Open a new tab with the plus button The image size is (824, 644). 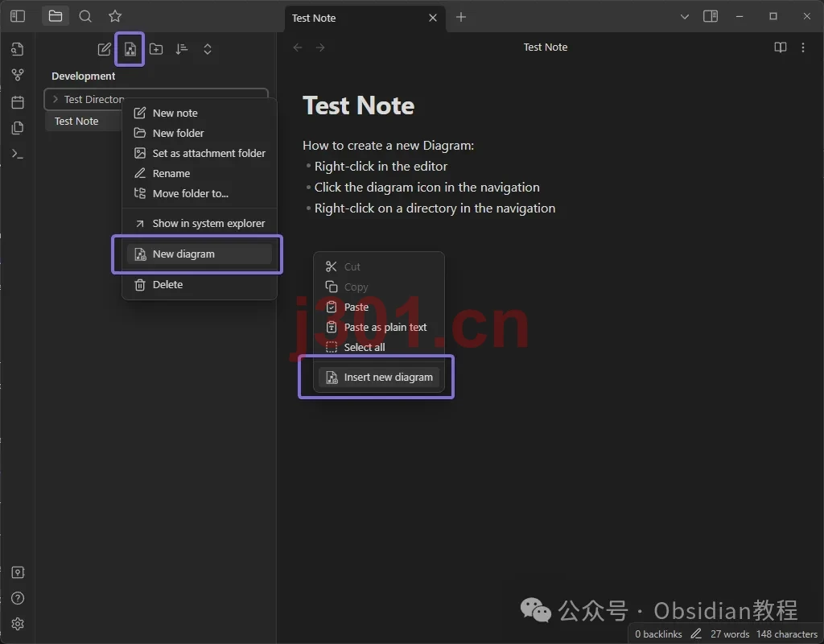coord(461,18)
